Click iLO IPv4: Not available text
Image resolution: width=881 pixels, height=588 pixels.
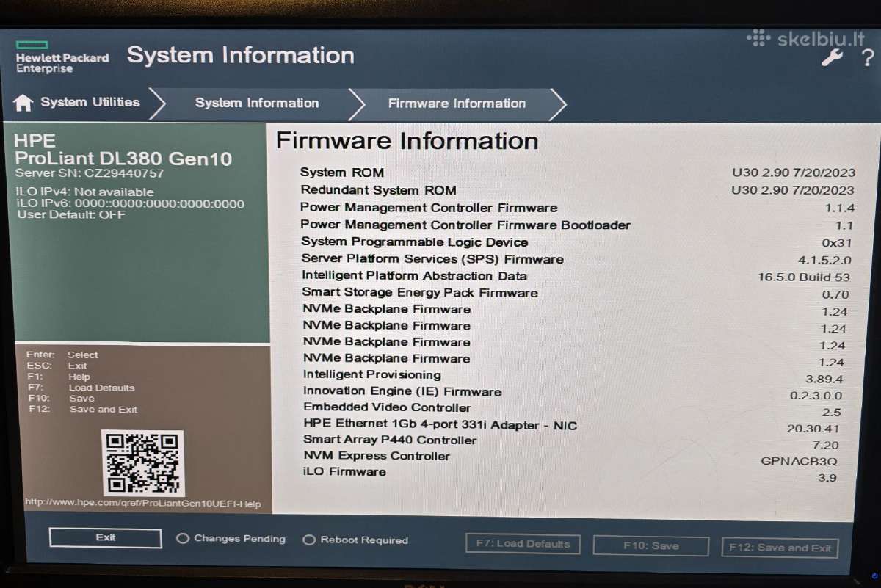[84, 192]
